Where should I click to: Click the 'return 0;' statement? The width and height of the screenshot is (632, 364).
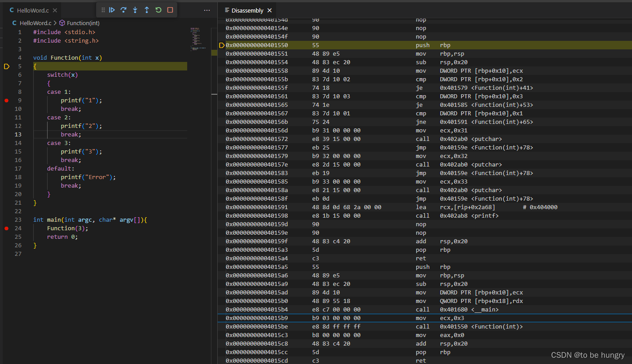tap(62, 237)
